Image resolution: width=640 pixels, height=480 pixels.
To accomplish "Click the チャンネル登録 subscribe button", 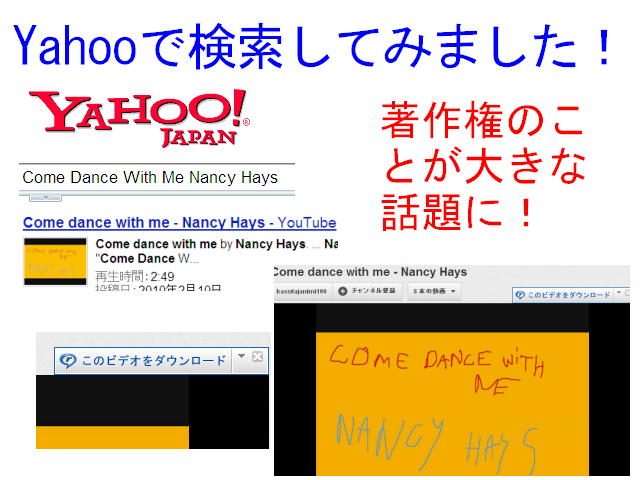I will tap(367, 291).
